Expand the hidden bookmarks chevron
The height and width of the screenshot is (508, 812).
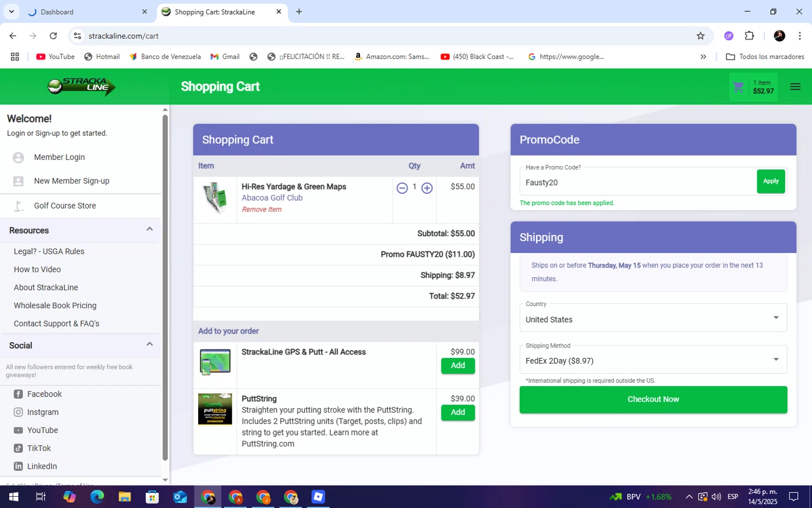tap(703, 57)
